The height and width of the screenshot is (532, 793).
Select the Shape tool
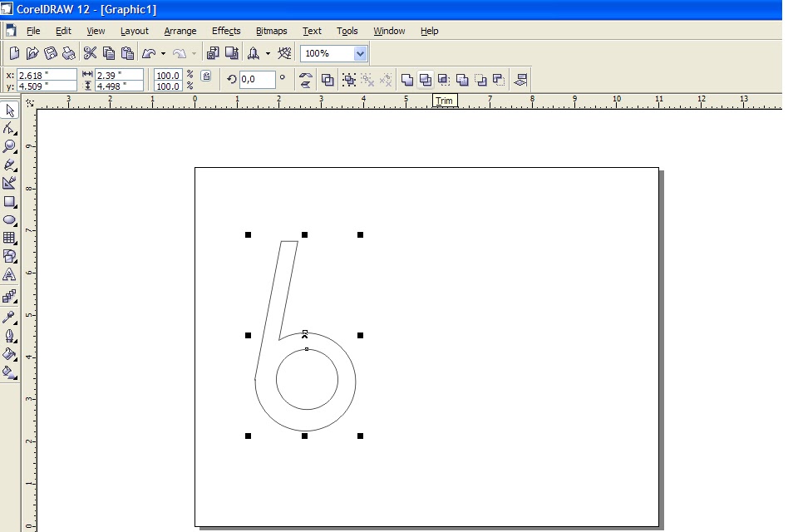pos(10,129)
